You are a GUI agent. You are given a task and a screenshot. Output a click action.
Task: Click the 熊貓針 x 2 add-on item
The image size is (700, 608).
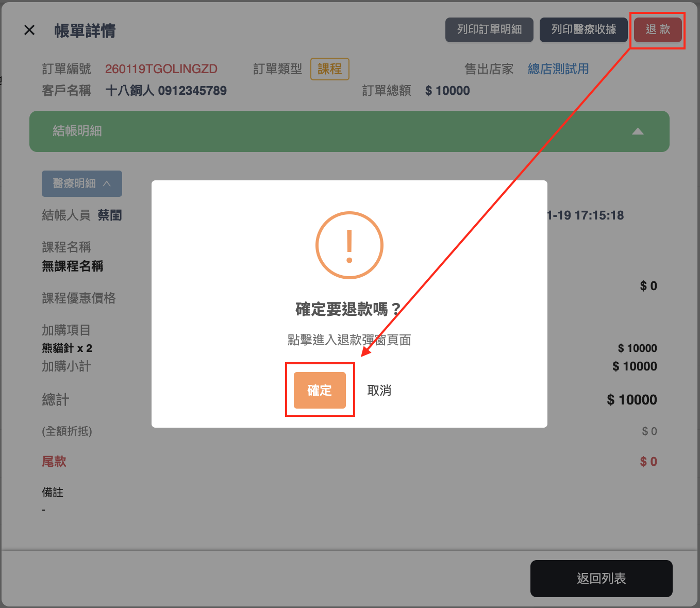click(x=67, y=348)
